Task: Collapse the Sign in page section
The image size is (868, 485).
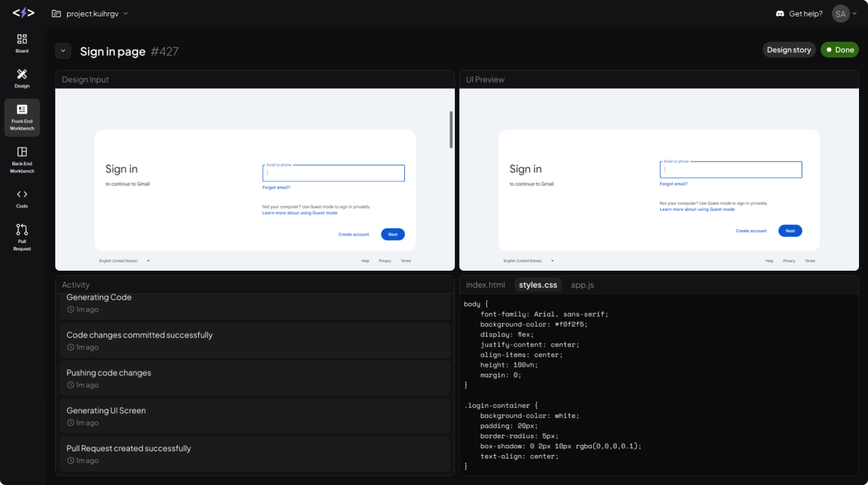Action: pyautogui.click(x=63, y=50)
